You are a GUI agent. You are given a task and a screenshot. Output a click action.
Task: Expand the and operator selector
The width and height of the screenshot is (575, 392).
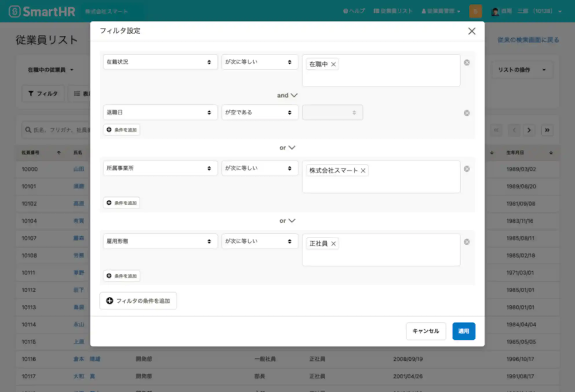pyautogui.click(x=287, y=95)
